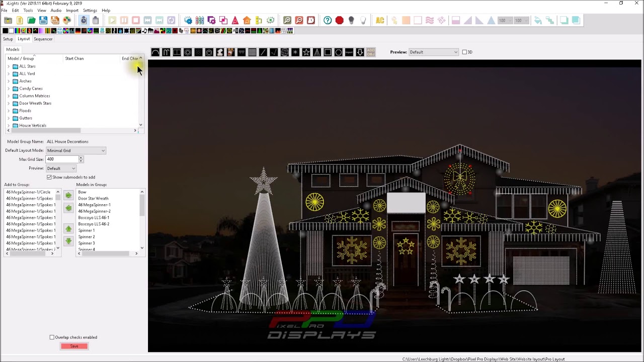This screenshot has height=362, width=644.
Task: Click the house preview icon
Action: point(247,21)
